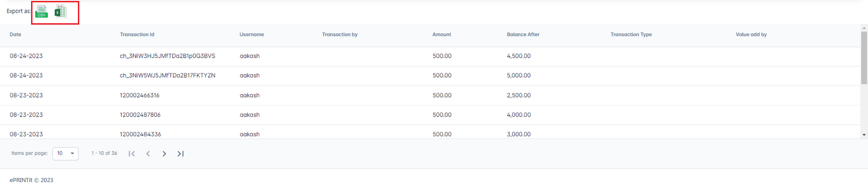
Task: Open the Items per page dropdown
Action: tap(65, 153)
